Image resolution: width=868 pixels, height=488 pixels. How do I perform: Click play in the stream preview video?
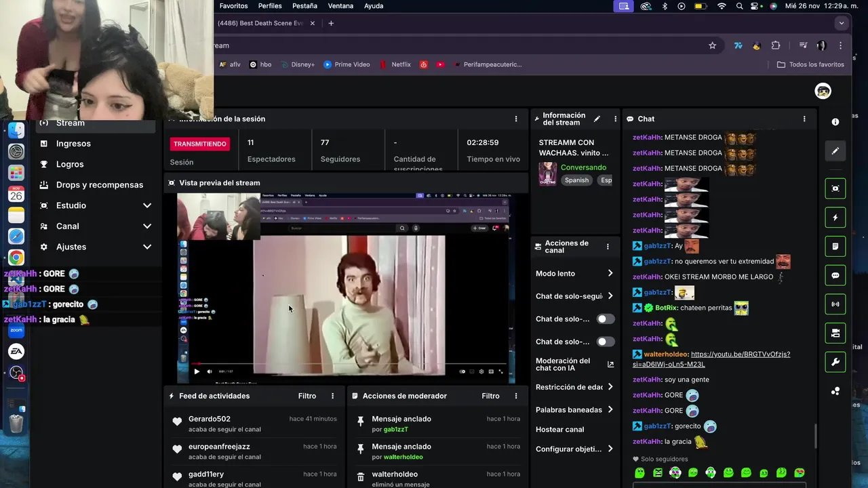(197, 371)
